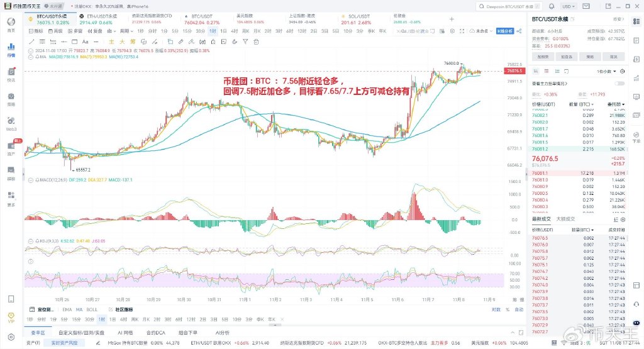
Task: Click the 复盘 replay button
Action: (95, 31)
